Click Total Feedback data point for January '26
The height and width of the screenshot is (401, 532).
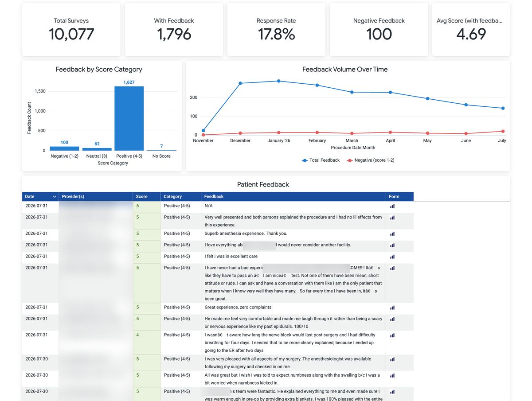[279, 81]
